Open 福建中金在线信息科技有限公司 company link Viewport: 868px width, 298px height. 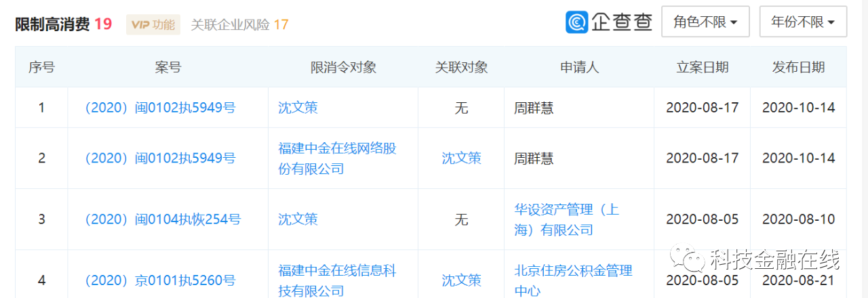(337, 280)
